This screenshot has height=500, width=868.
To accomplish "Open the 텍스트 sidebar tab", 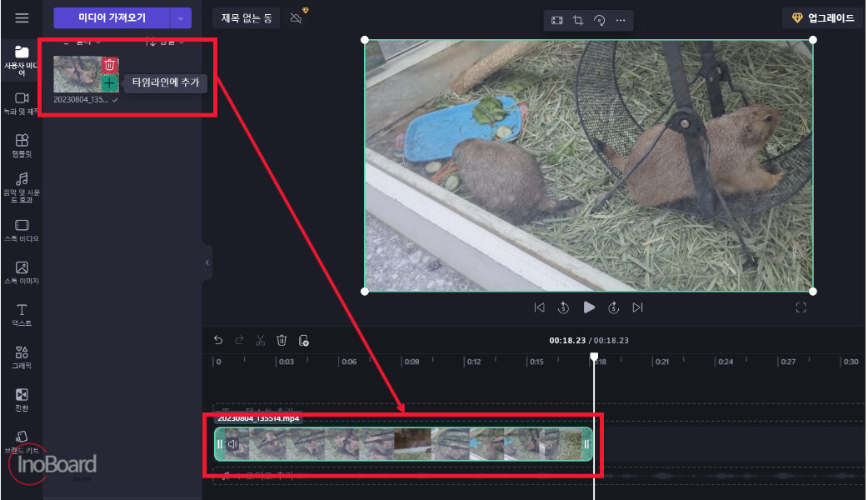I will (x=22, y=315).
